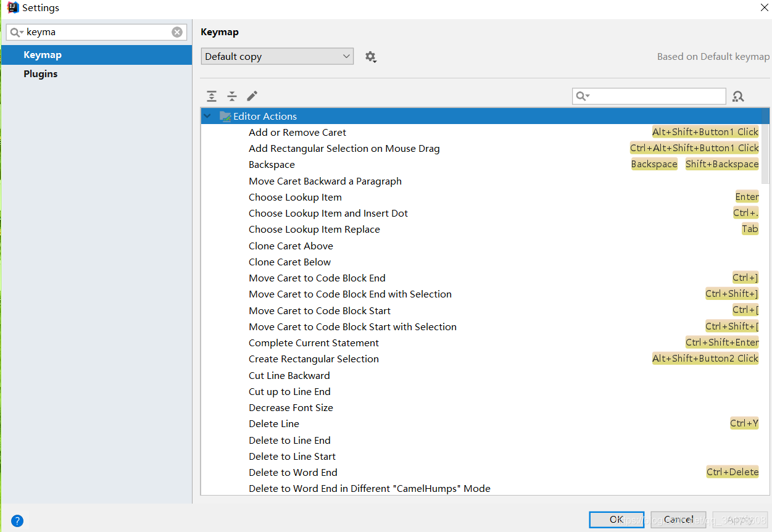The image size is (772, 532).
Task: Click the Apply button
Action: tap(740, 520)
